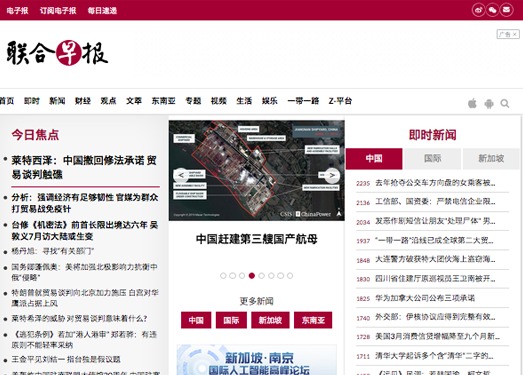The width and height of the screenshot is (523, 375).
Task: Select the fifth carousel dot
Action: [262, 276]
